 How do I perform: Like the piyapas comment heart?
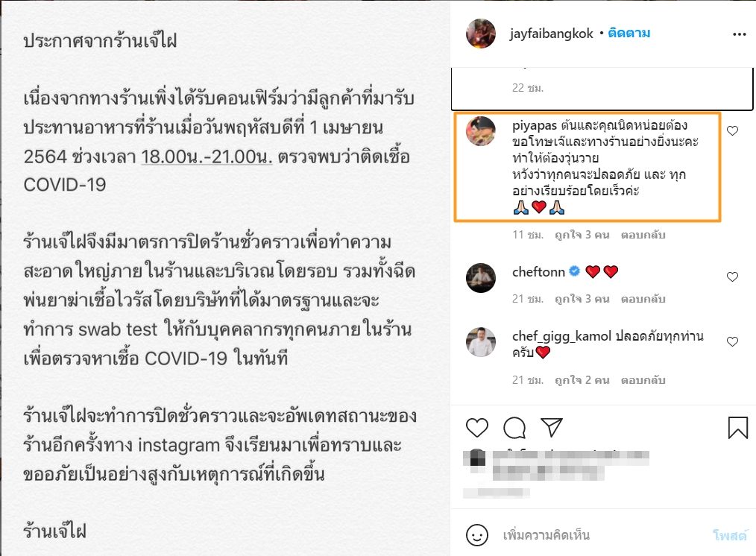732,130
